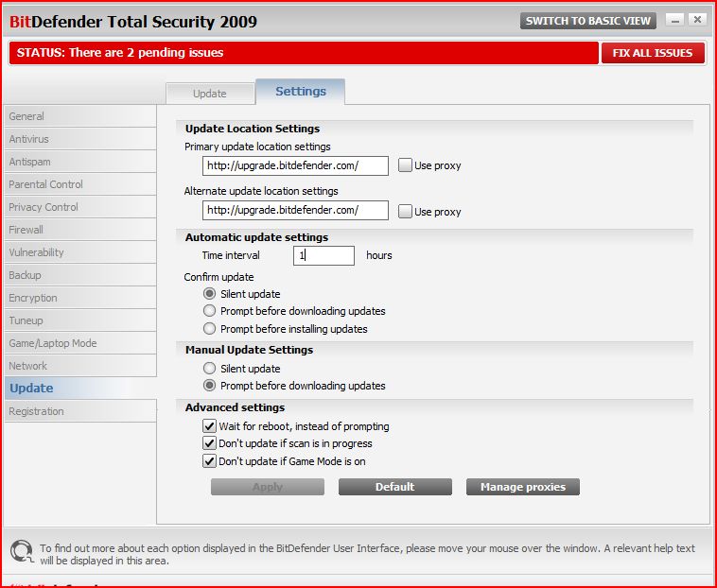Screen dimensions: 717x588
Task: Click the Update Location Settings heading
Action: pyautogui.click(x=253, y=129)
